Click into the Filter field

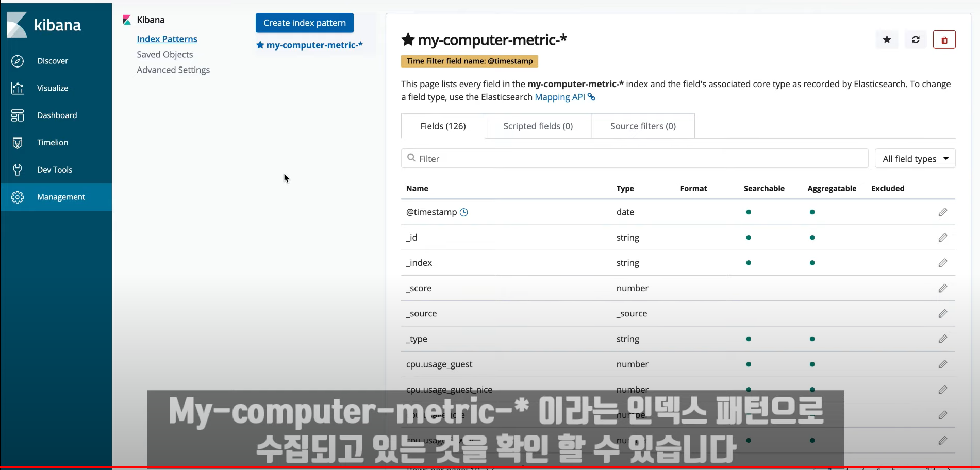tap(635, 159)
